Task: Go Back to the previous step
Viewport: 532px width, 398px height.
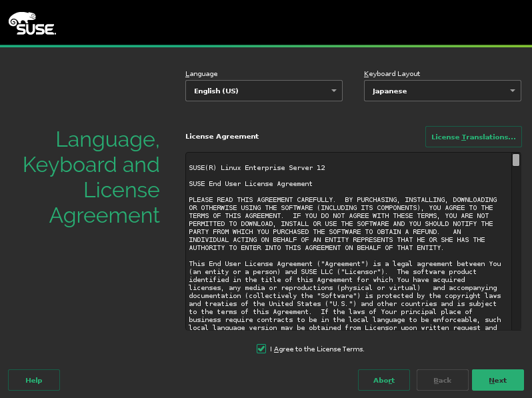Action: pyautogui.click(x=443, y=380)
